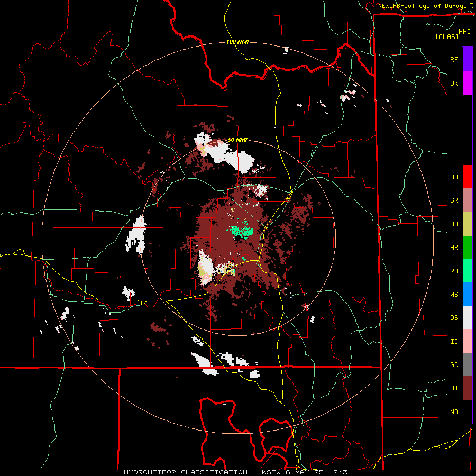
Task: Click the 'RF' legend label
Action: pyautogui.click(x=454, y=59)
